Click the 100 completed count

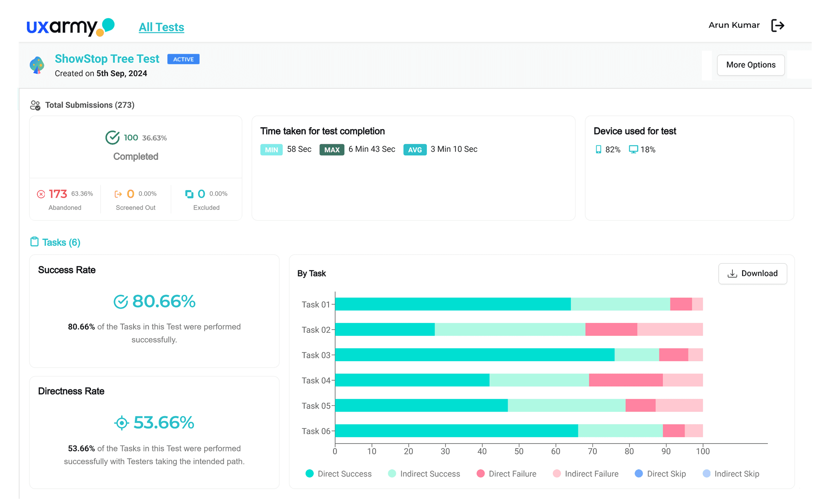[x=131, y=138]
